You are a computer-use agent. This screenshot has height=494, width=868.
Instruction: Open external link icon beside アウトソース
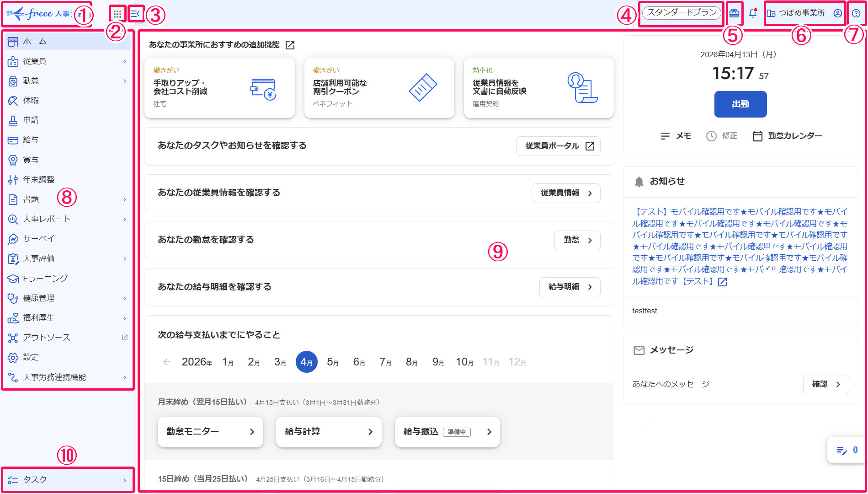125,337
